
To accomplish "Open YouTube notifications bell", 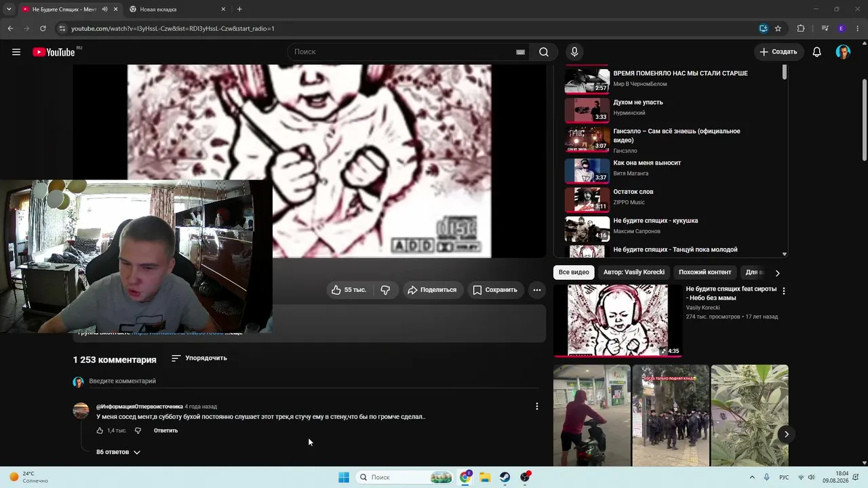I will 817,52.
